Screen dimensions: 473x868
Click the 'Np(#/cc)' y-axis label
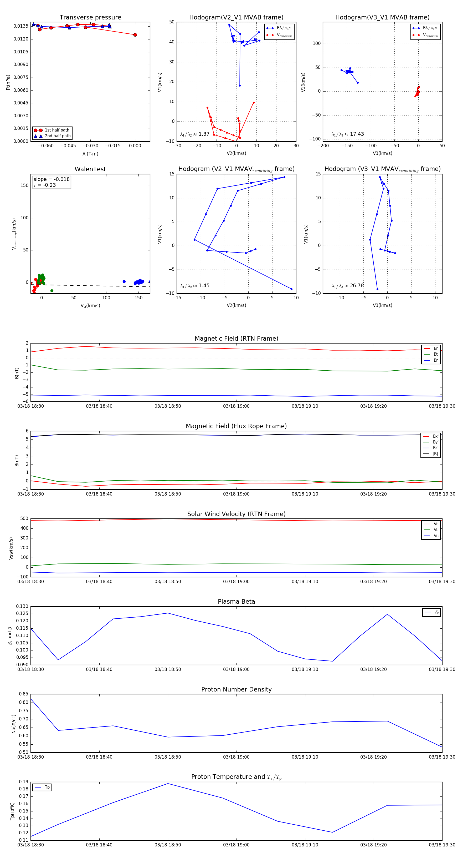coord(14,723)
